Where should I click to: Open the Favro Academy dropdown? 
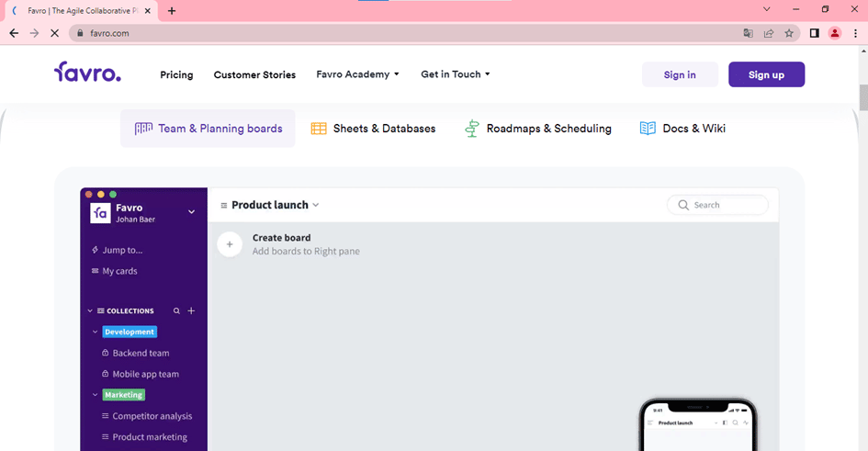pyautogui.click(x=357, y=74)
